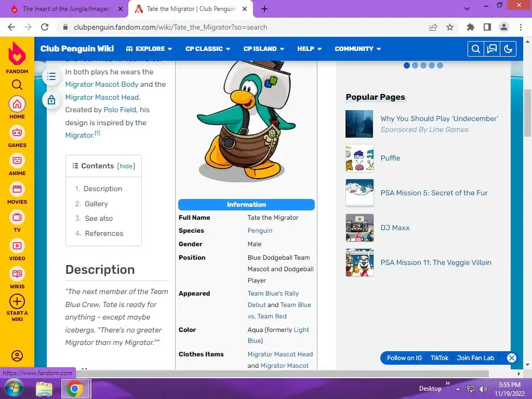
Task: Open the MOVIES icon in the sidebar
Action: (x=17, y=189)
